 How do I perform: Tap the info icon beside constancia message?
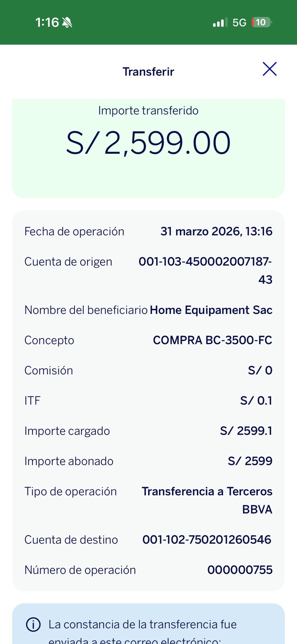tap(33, 625)
